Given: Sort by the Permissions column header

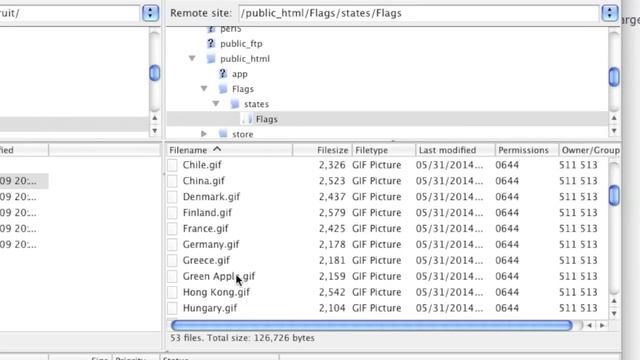Looking at the screenshot, I should click(x=527, y=150).
